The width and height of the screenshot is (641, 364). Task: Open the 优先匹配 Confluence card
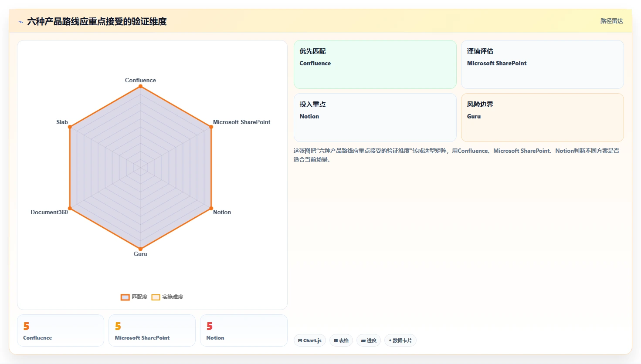pos(375,64)
